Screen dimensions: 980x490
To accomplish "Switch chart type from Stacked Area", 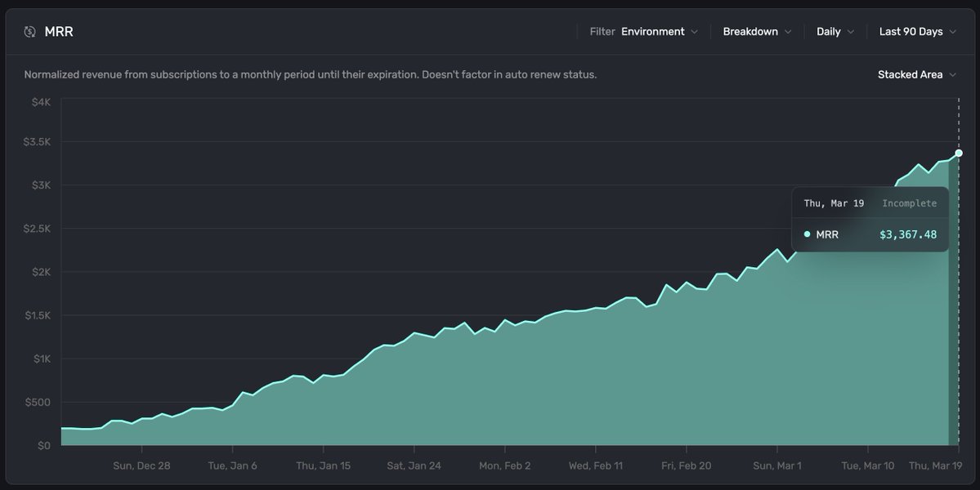I will tap(917, 75).
